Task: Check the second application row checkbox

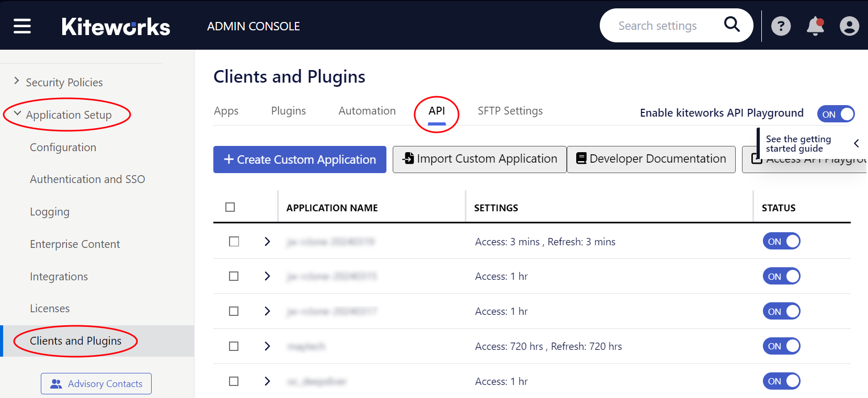Action: pyautogui.click(x=234, y=276)
